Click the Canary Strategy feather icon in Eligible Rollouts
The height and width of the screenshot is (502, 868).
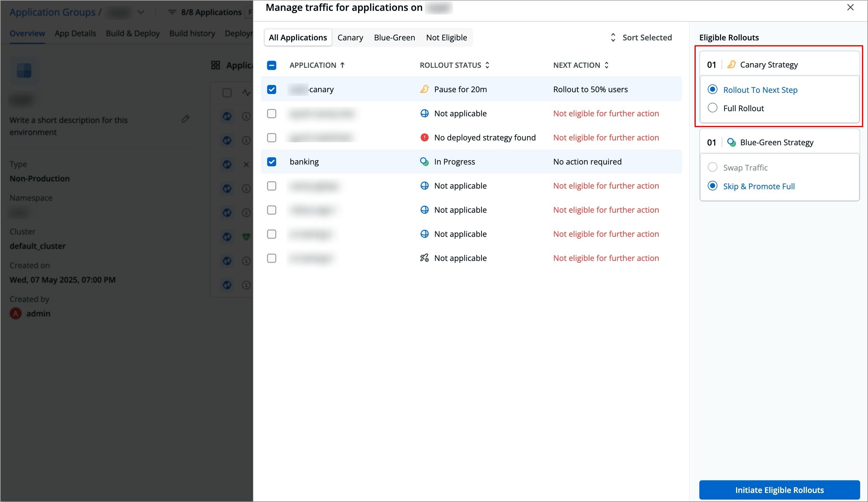click(x=732, y=64)
